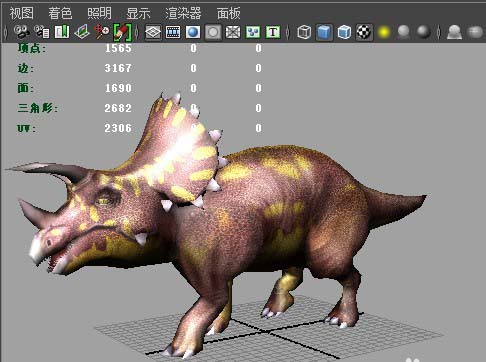Click the triangle count 2682

pos(118,108)
